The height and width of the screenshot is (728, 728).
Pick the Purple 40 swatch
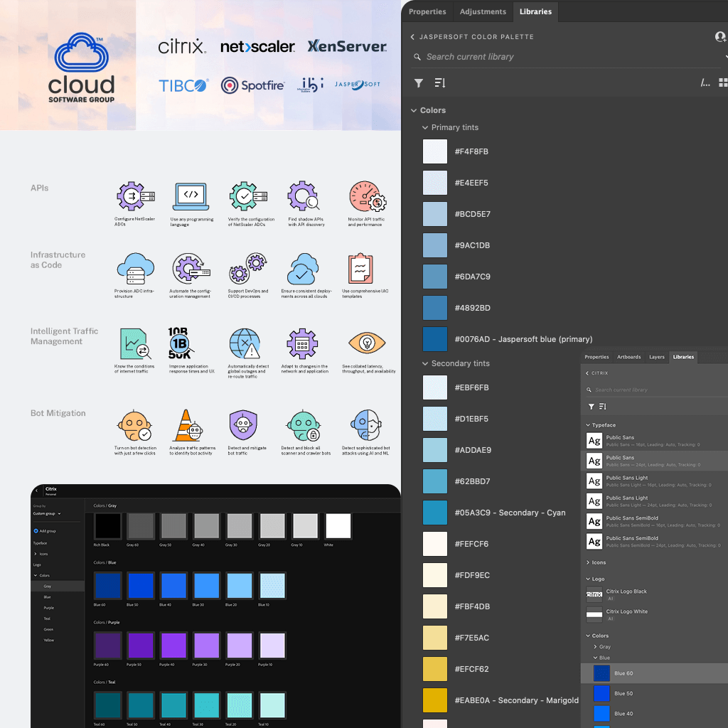173,646
